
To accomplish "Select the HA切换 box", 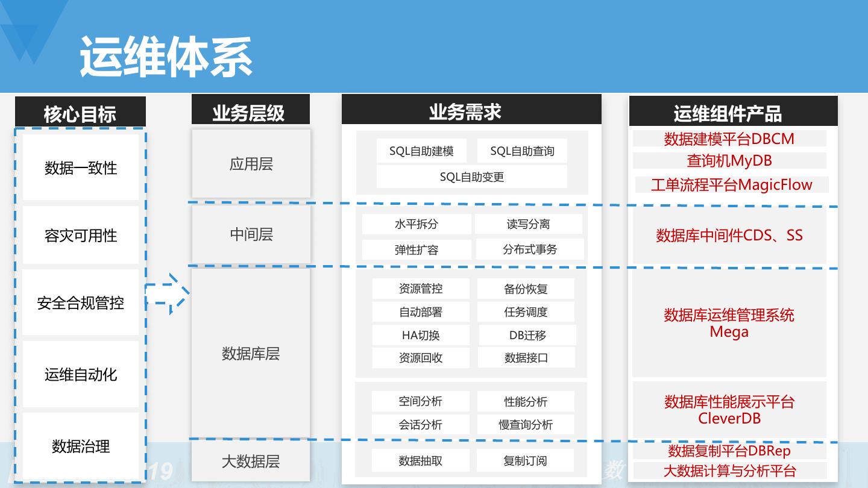I will pyautogui.click(x=421, y=335).
